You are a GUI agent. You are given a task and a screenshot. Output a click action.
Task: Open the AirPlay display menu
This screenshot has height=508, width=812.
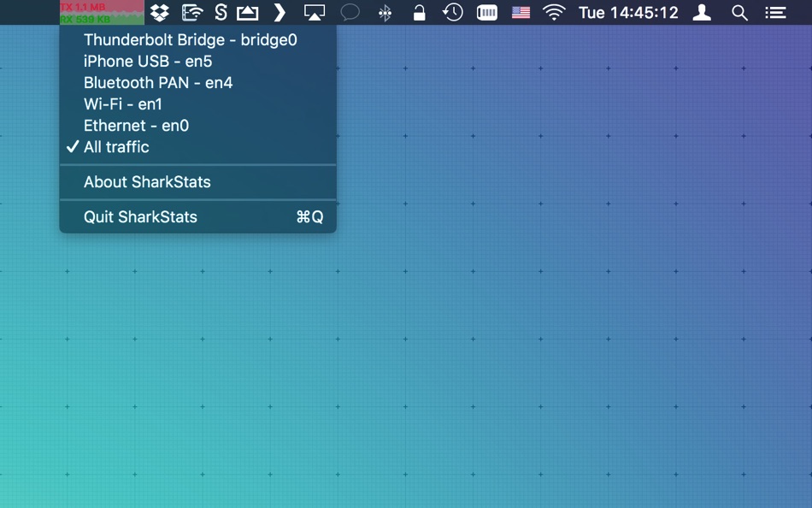click(315, 13)
